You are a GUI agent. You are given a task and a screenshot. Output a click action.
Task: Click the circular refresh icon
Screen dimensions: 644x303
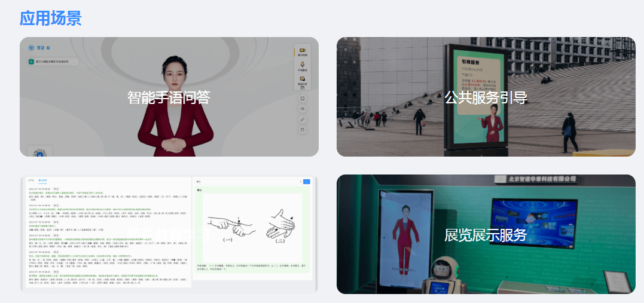(x=303, y=129)
